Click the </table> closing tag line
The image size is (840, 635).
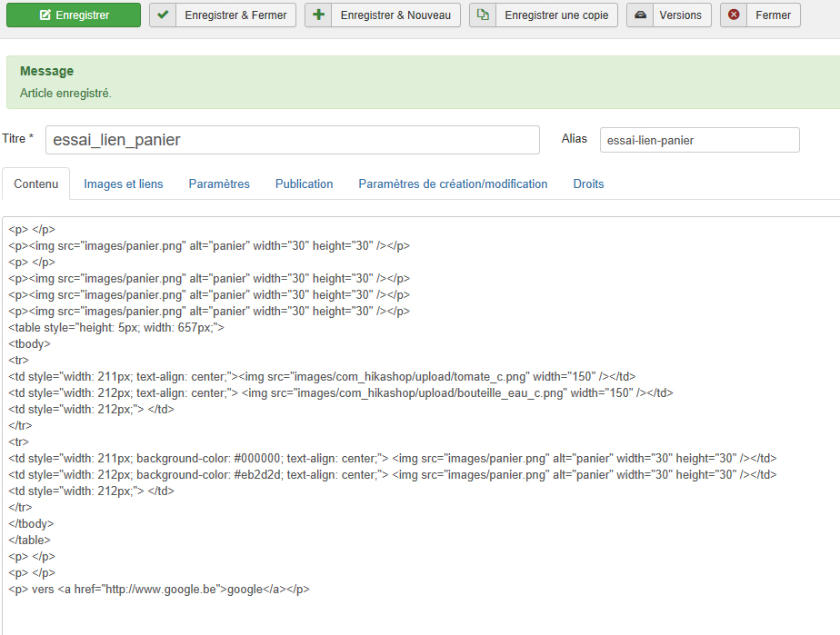[x=29, y=540]
